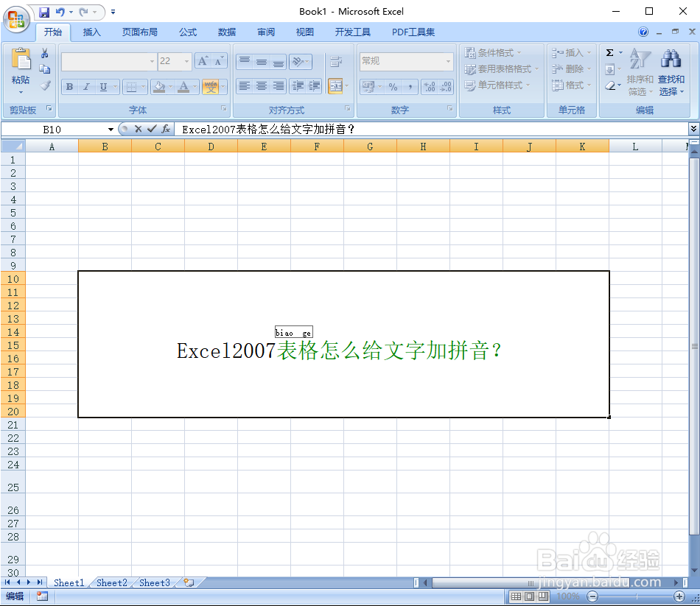Viewport: 700px width, 606px height.
Task: Increase font size with the large A
Action: pos(203,61)
